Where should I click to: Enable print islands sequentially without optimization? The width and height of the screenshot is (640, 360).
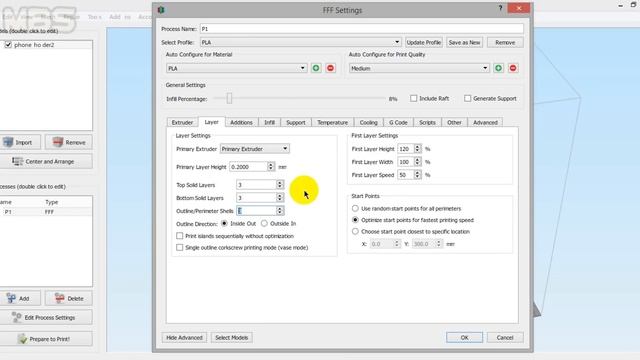[180, 236]
